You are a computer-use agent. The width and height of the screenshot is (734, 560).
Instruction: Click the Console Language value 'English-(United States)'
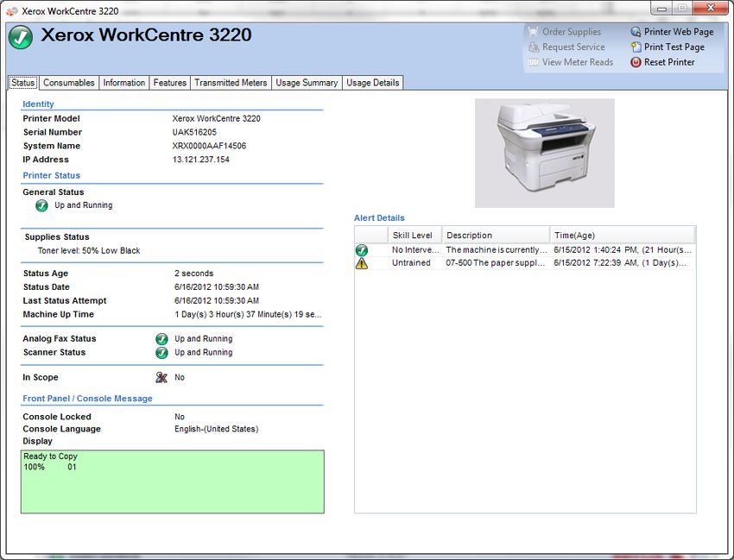pos(216,429)
